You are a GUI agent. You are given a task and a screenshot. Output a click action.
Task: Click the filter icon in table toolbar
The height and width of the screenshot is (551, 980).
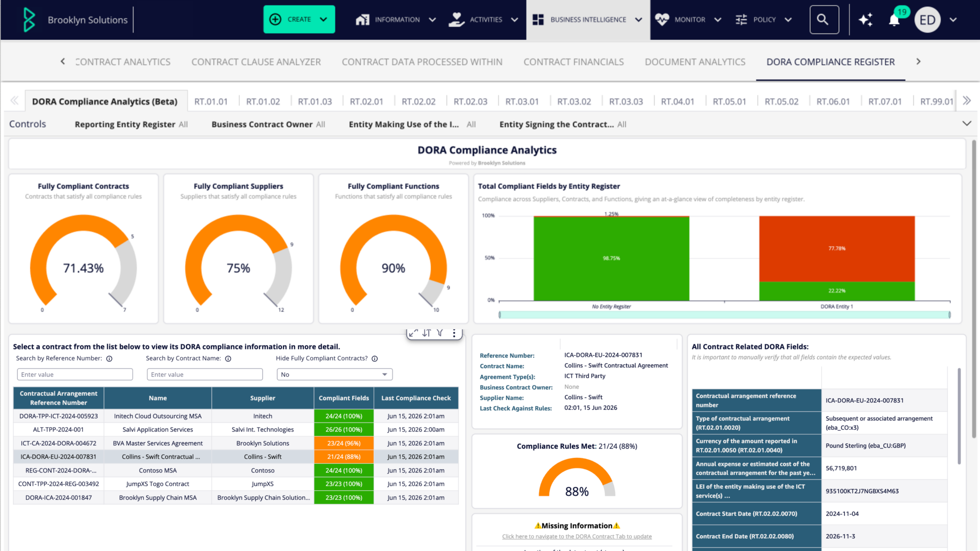(x=440, y=333)
